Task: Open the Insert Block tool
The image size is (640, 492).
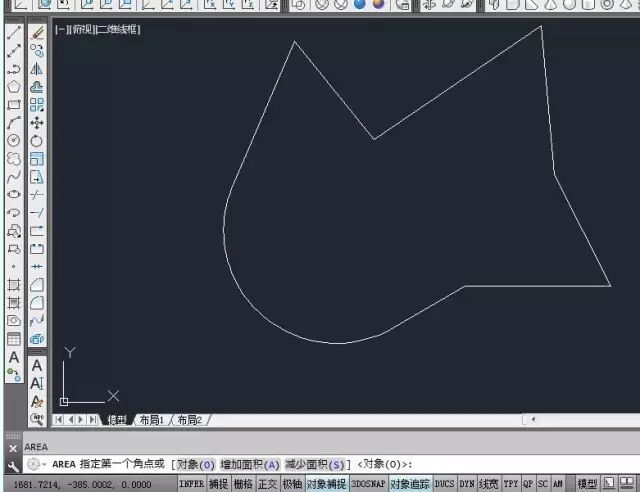Action: [x=14, y=231]
